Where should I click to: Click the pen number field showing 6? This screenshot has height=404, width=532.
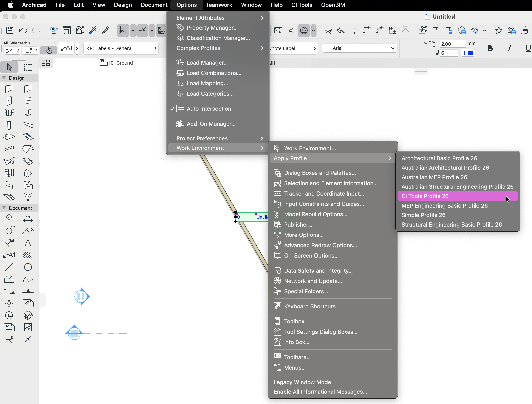pos(449,53)
